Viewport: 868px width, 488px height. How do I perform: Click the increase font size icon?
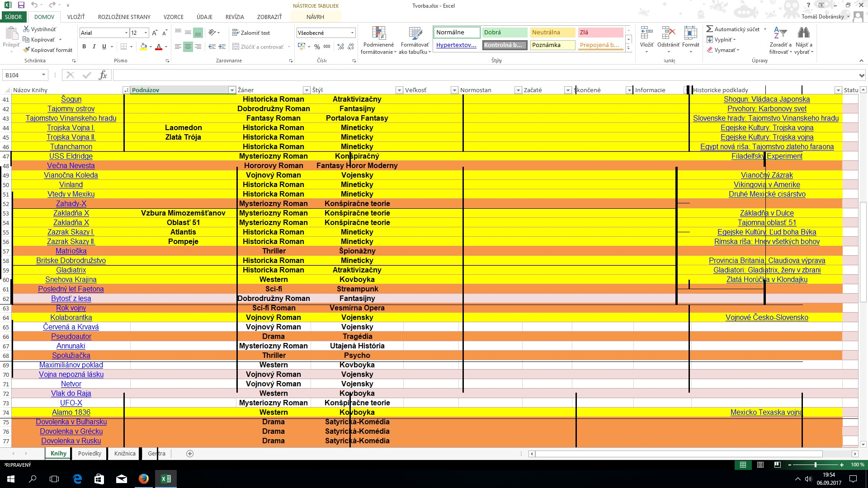point(155,33)
